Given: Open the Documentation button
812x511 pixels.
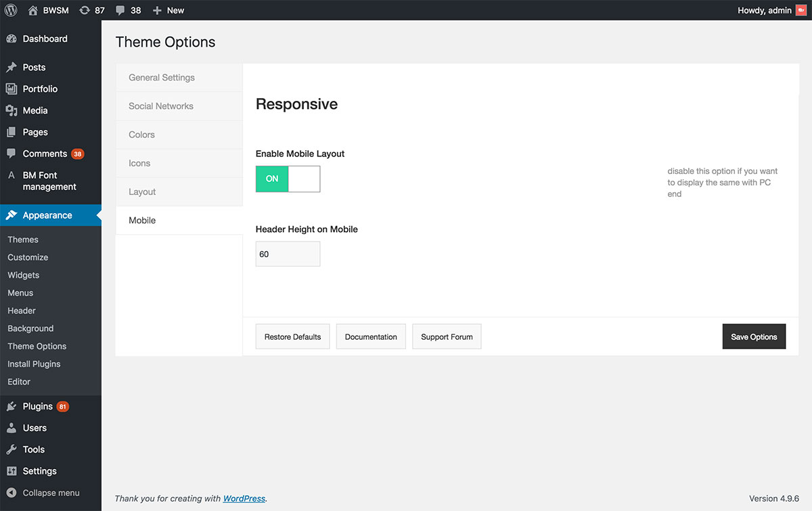Looking at the screenshot, I should coord(371,336).
